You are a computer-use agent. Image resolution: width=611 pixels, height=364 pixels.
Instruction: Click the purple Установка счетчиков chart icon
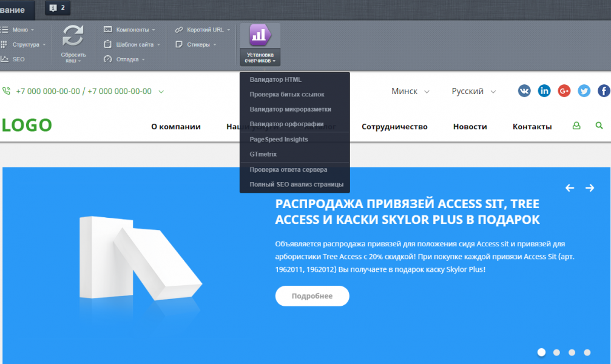pos(260,35)
